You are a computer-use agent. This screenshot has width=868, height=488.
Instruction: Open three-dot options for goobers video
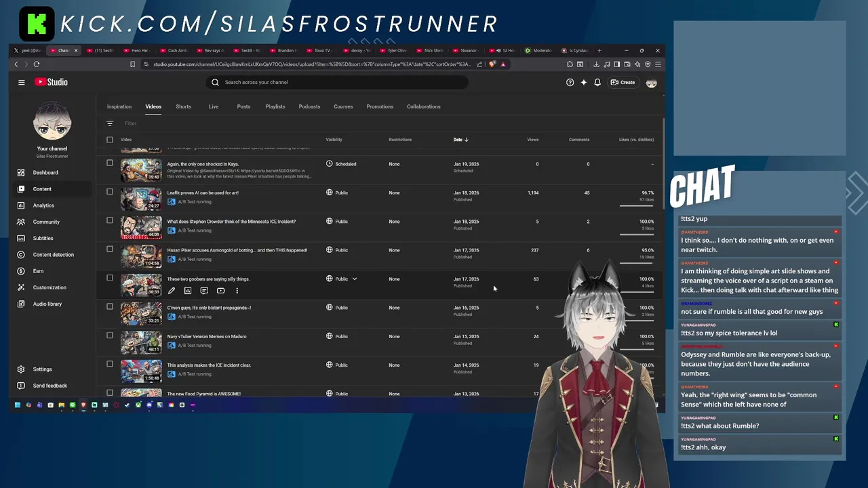pyautogui.click(x=237, y=291)
